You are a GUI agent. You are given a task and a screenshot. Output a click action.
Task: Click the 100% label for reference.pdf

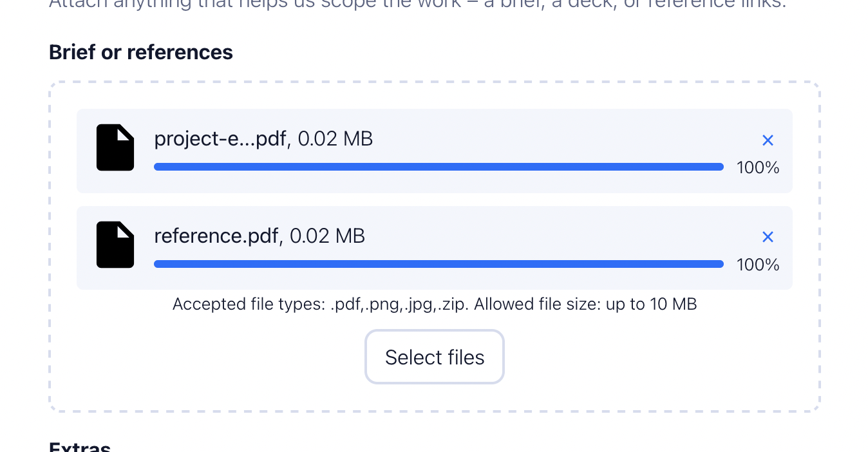pyautogui.click(x=758, y=265)
